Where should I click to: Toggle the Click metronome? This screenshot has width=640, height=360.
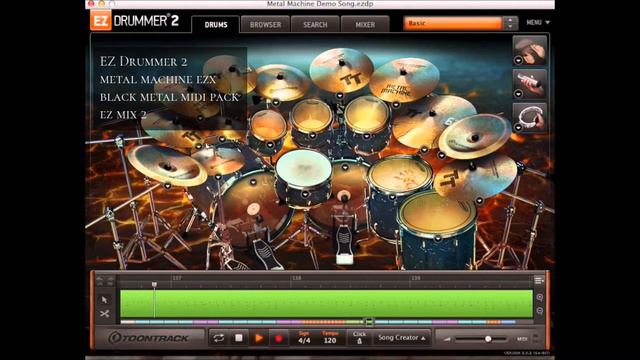(x=359, y=338)
